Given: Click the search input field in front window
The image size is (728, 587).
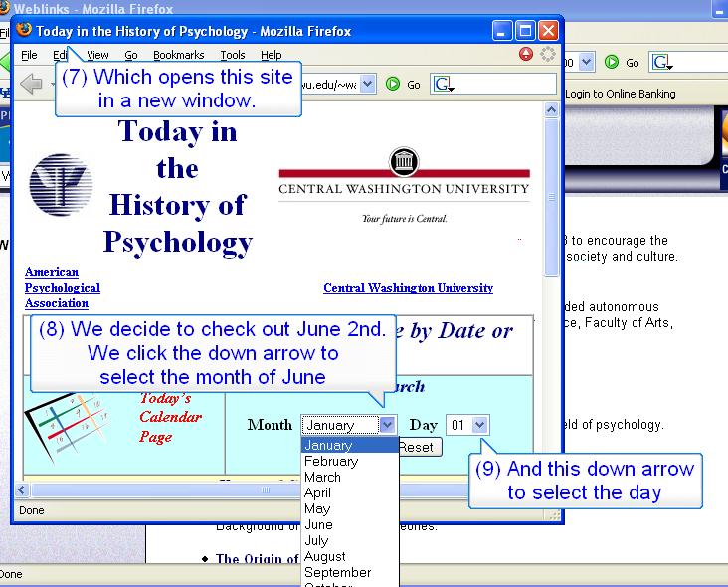Looking at the screenshot, I should [505, 84].
